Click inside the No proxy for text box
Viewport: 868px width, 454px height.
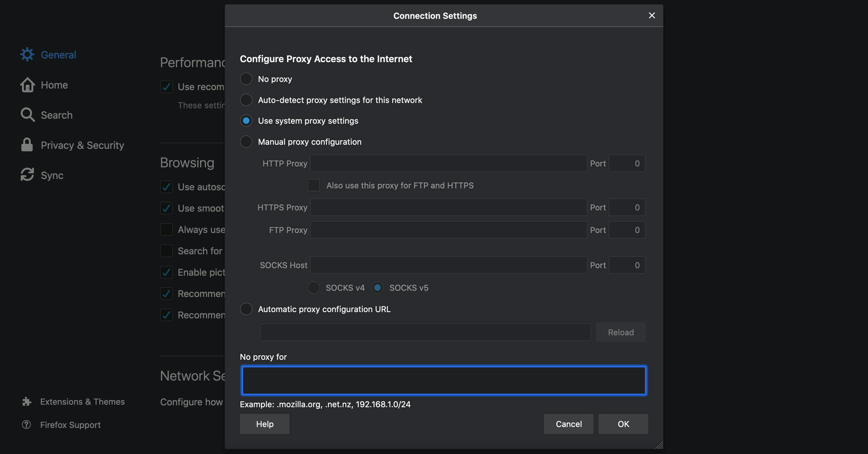pos(443,381)
